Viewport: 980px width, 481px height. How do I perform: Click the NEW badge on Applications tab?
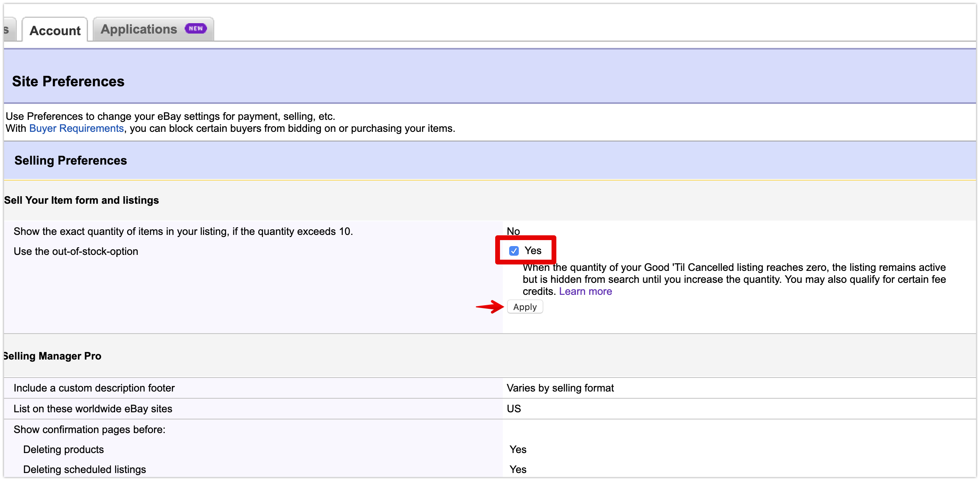(195, 28)
